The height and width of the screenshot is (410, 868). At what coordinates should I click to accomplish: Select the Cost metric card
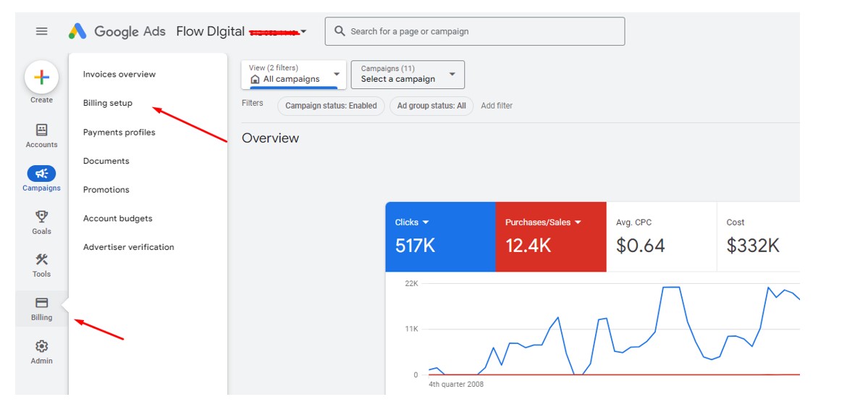click(x=759, y=237)
